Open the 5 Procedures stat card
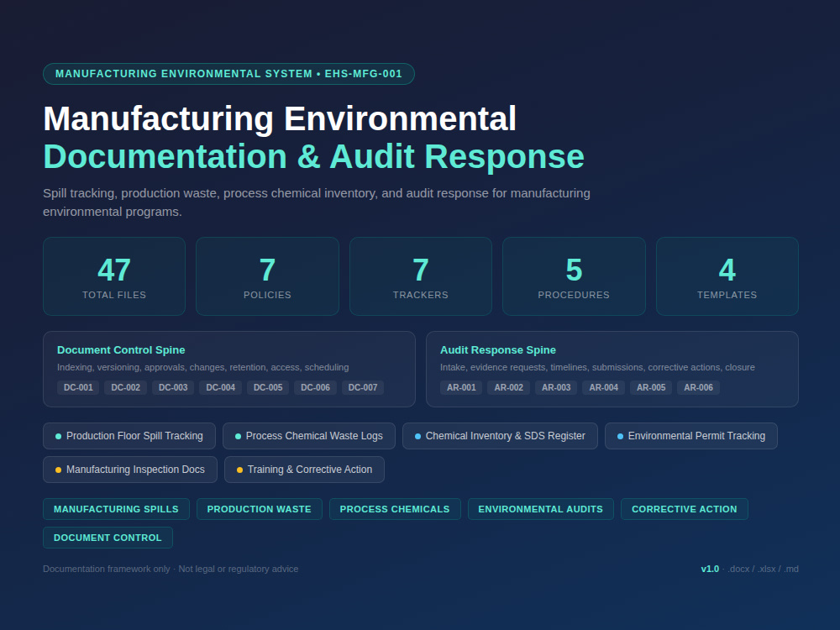840x630 pixels. click(574, 276)
